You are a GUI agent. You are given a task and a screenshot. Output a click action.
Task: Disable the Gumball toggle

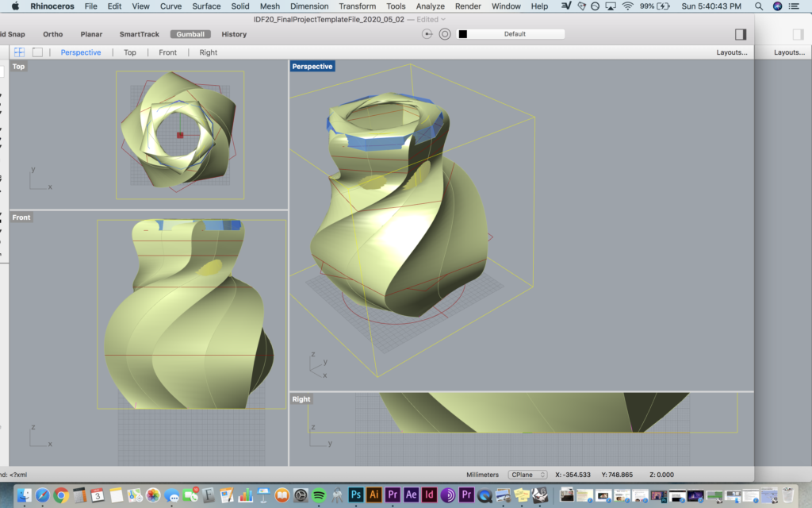190,34
